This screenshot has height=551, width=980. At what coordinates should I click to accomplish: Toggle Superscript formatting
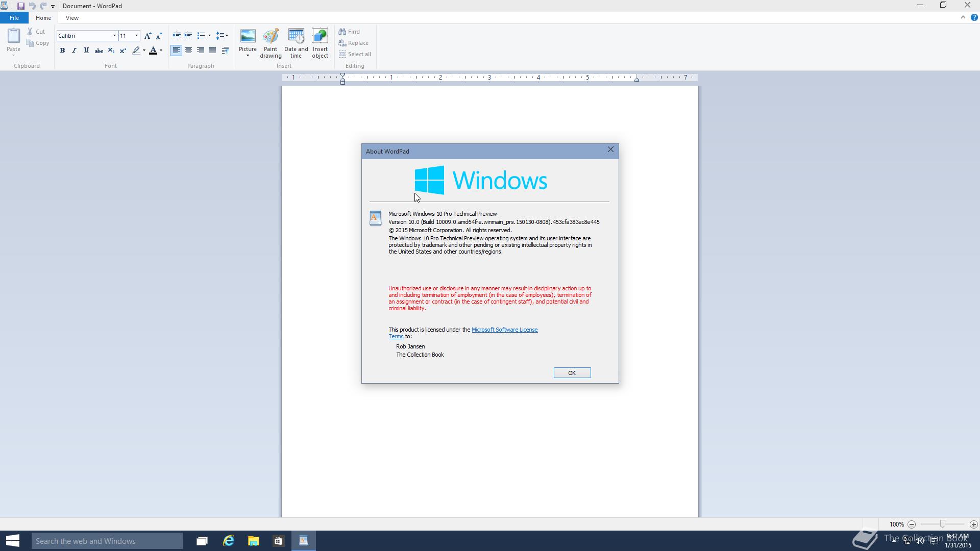pos(123,51)
